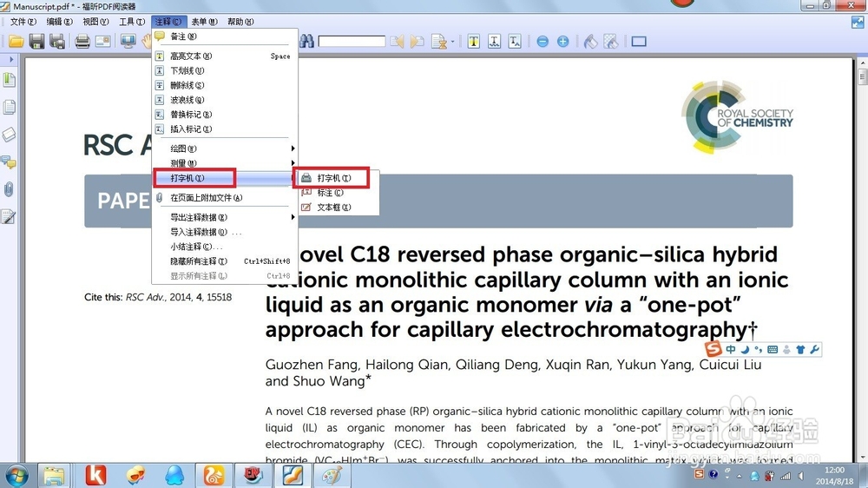Choose 波浪线 (Squiggly) menu item
This screenshot has width=868, height=488.
[224, 100]
